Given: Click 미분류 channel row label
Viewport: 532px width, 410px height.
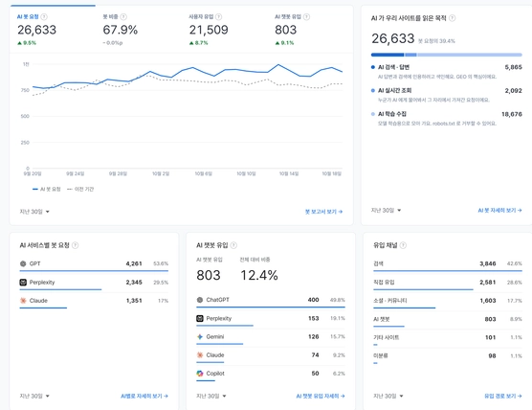Looking at the screenshot, I should tap(381, 355).
